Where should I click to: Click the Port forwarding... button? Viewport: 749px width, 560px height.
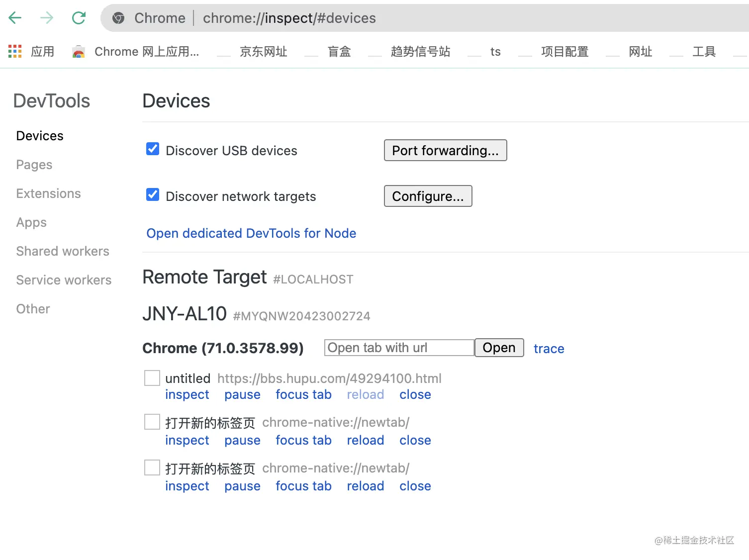(445, 150)
